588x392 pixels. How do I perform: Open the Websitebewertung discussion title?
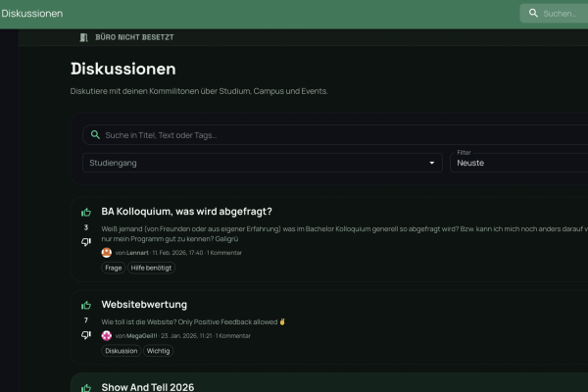(x=144, y=305)
